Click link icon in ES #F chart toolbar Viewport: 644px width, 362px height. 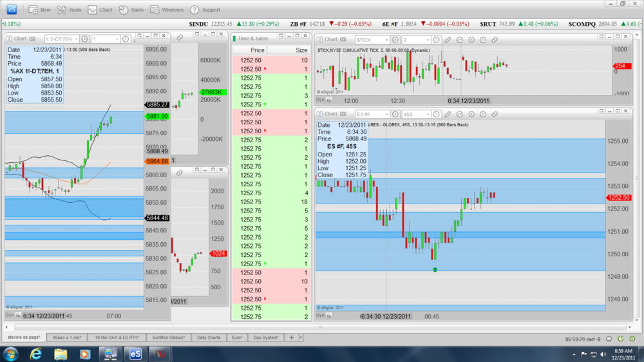click(x=495, y=114)
